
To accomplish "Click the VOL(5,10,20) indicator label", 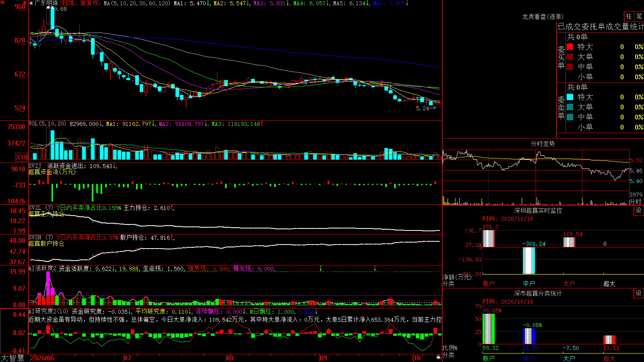I will coord(47,124).
